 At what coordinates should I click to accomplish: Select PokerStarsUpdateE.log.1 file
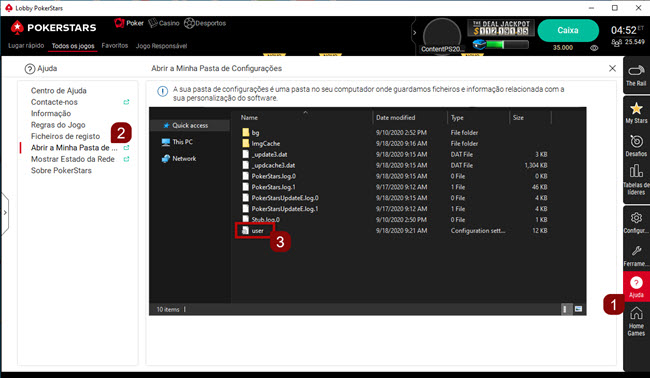280,209
